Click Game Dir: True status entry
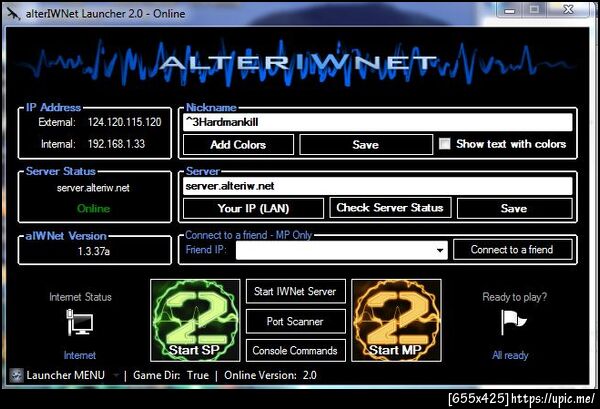Image resolution: width=600 pixels, height=409 pixels. [x=171, y=375]
